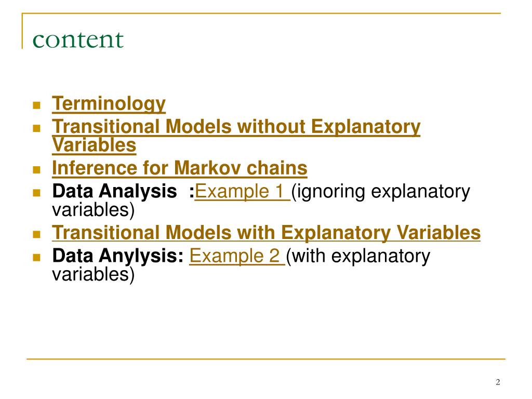The width and height of the screenshot is (532, 399).
Task: Open Inference for Markov chains link
Action: [179, 168]
